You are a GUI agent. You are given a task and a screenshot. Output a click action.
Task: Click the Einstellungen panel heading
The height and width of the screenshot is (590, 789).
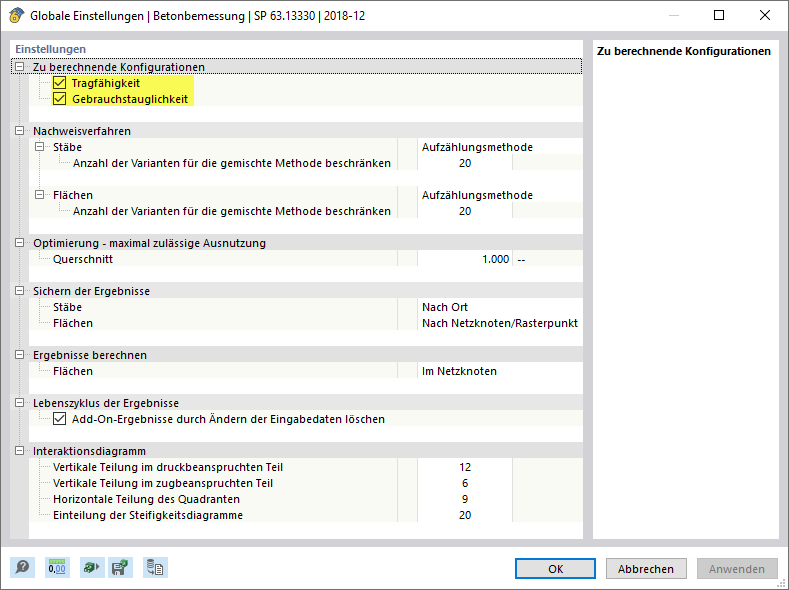(50, 49)
